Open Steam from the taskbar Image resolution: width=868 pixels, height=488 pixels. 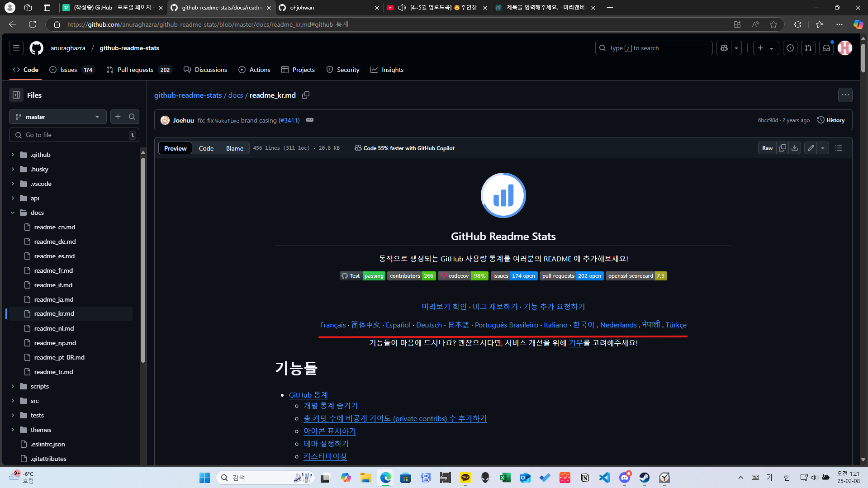click(645, 478)
